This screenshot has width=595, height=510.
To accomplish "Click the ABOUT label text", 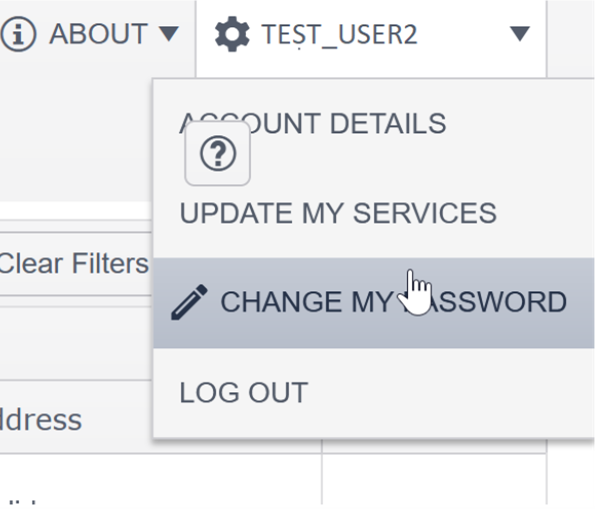I will click(x=98, y=34).
